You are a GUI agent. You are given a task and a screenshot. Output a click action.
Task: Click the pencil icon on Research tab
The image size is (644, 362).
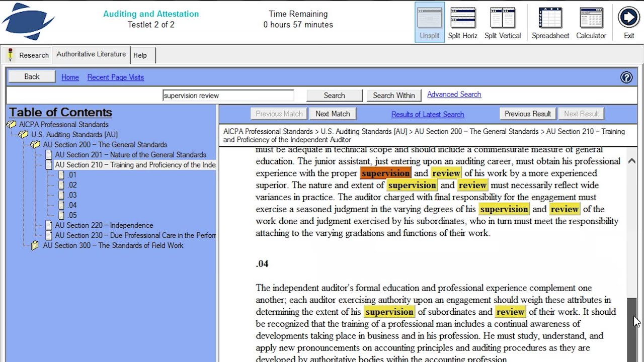[x=10, y=55]
